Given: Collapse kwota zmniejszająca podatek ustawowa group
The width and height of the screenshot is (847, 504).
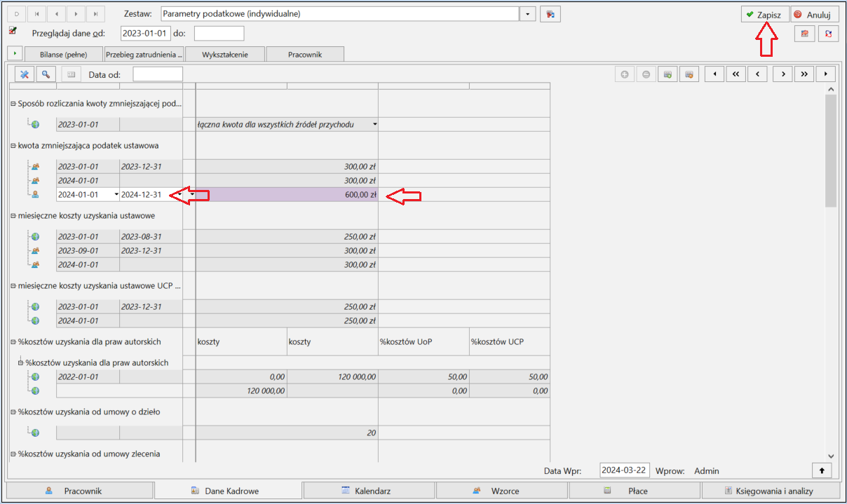Looking at the screenshot, I should pyautogui.click(x=13, y=146).
